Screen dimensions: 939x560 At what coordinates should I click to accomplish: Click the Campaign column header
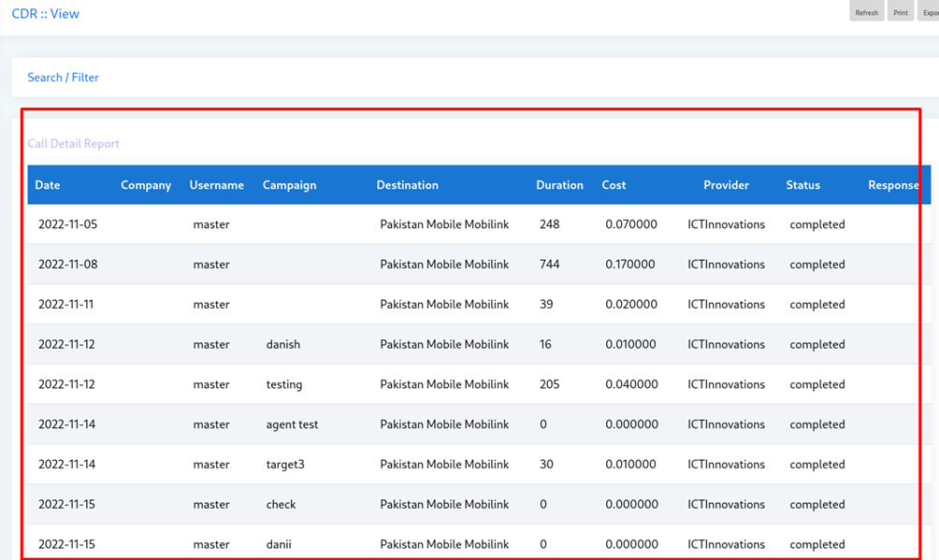[289, 185]
